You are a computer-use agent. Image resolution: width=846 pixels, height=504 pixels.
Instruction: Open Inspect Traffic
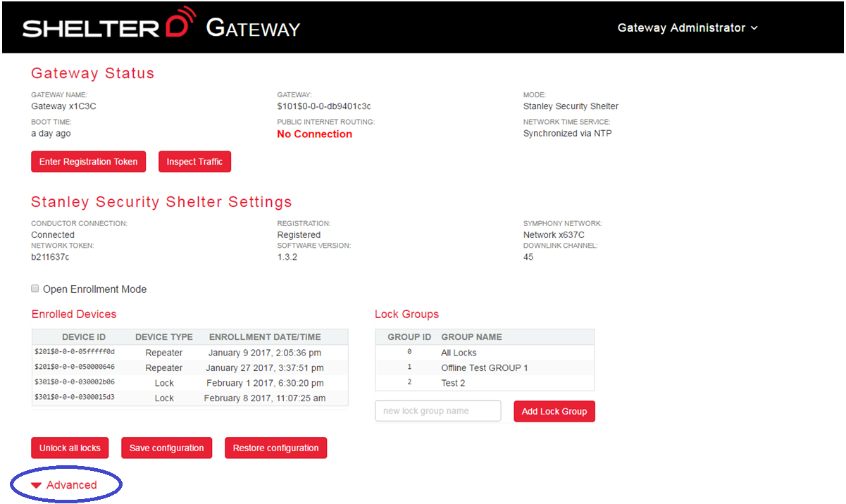click(x=194, y=161)
